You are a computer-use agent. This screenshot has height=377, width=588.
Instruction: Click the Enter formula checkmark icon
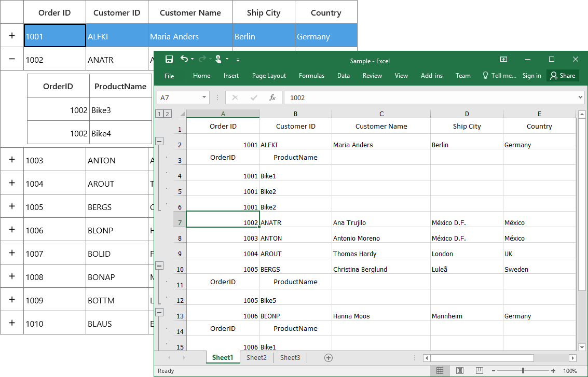(x=254, y=98)
